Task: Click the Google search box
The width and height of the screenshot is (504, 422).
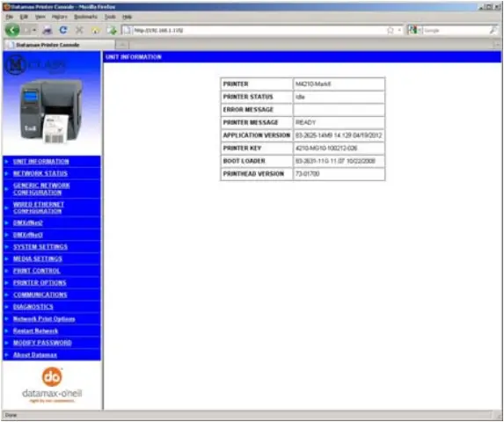Action: 456,30
